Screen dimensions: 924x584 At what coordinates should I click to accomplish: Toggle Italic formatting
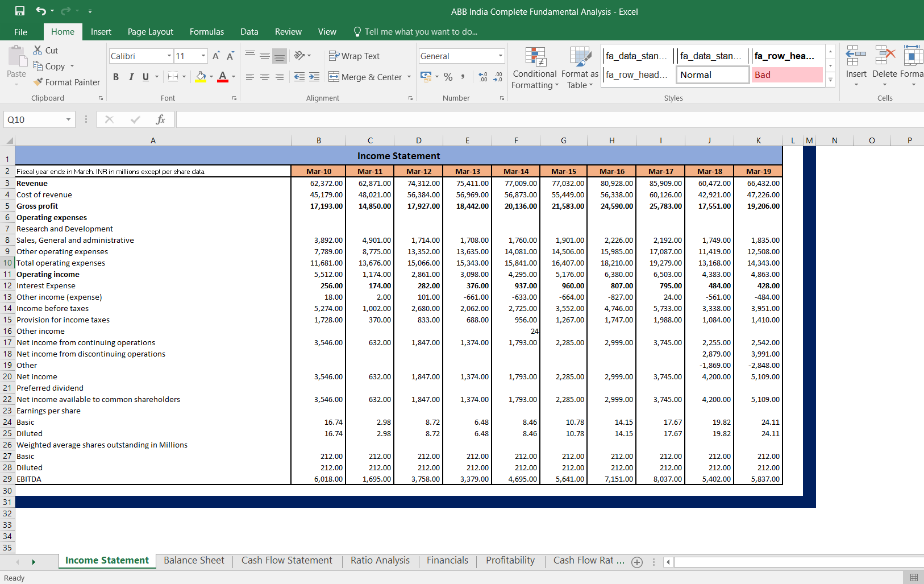[x=131, y=77]
